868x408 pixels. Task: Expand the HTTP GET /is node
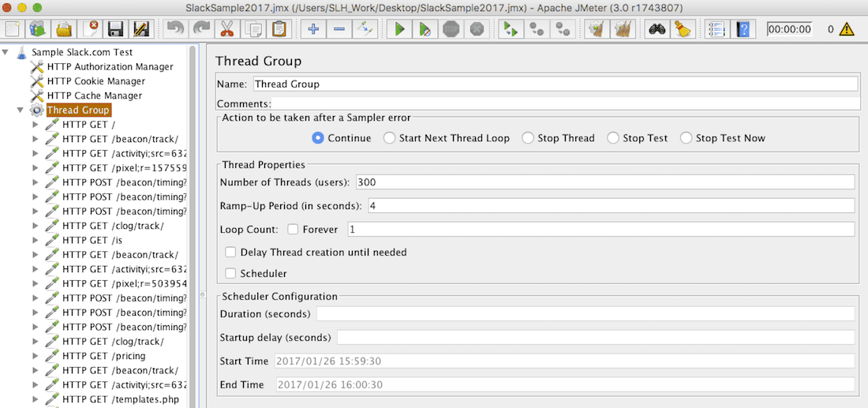[x=36, y=241]
